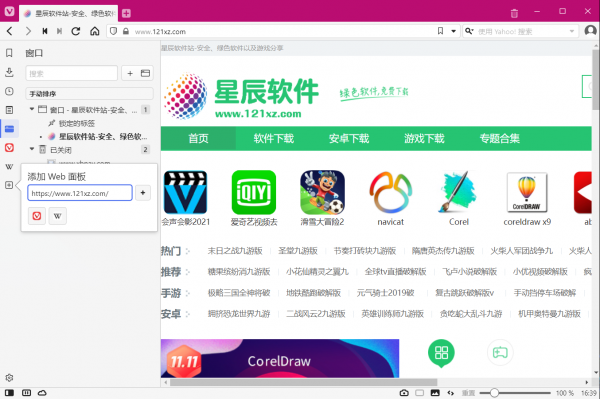Collapse the 窗口 window tree node
The height and width of the screenshot is (399, 600).
point(32,109)
